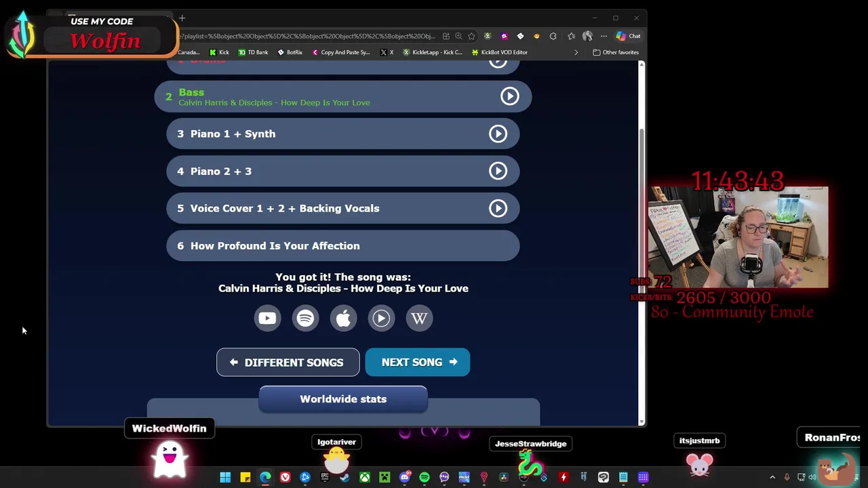Open DaVinci Resolve from the taskbar
The image size is (868, 488).
(x=504, y=477)
